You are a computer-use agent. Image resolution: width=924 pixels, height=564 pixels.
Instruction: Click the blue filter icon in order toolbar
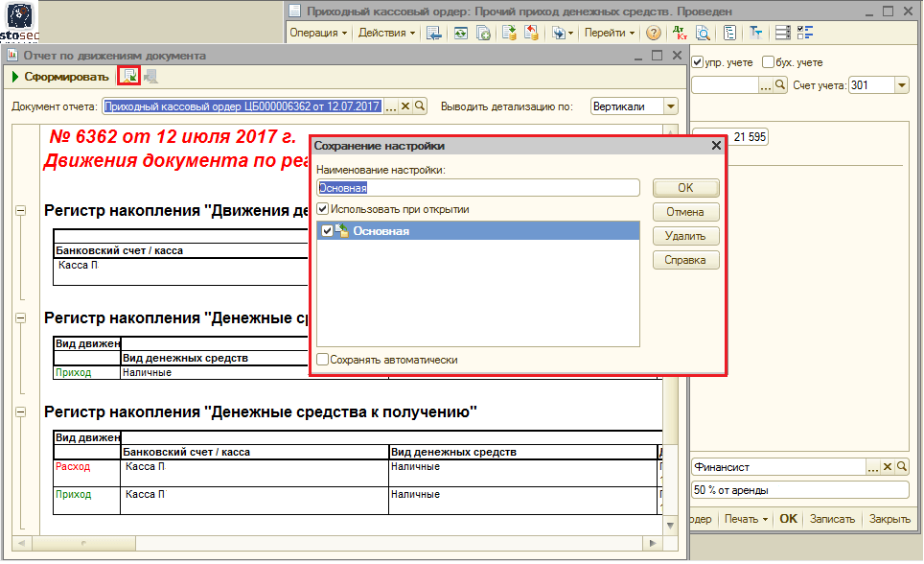(x=755, y=33)
